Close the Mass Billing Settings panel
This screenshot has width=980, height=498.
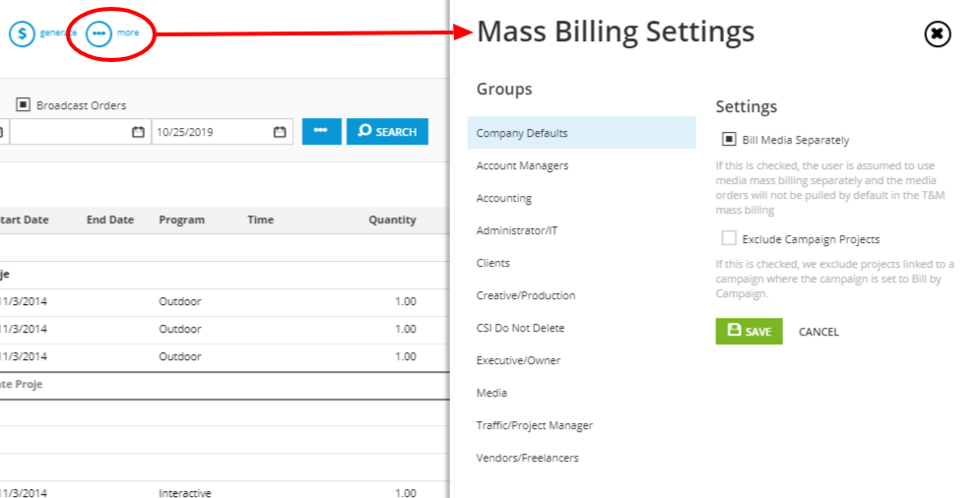(938, 33)
